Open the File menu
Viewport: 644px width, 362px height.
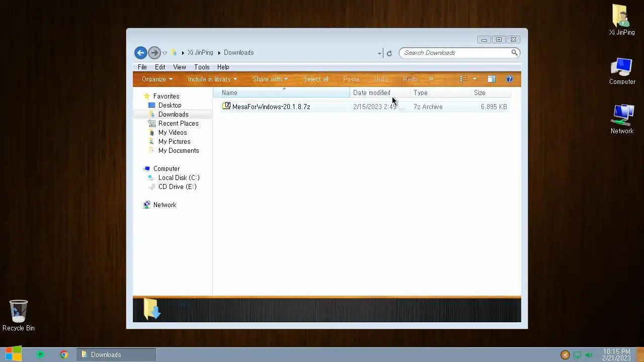(x=142, y=67)
